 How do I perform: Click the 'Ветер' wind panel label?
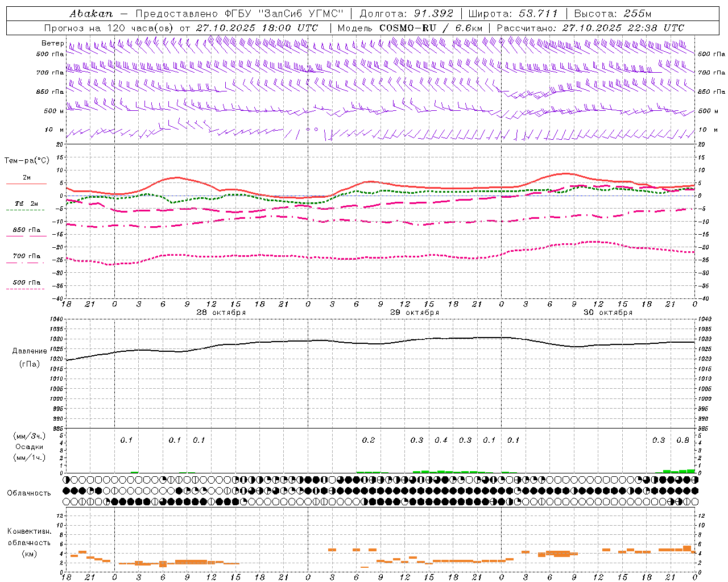click(x=52, y=43)
